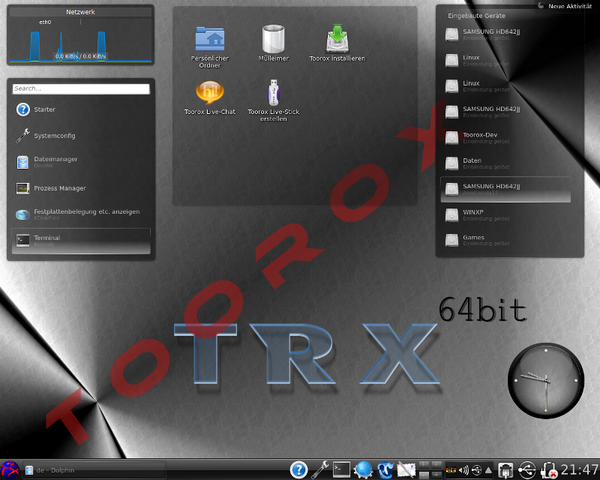Open the Toorox start menu in taskbar
This screenshot has width=600, height=480.
click(x=10, y=470)
